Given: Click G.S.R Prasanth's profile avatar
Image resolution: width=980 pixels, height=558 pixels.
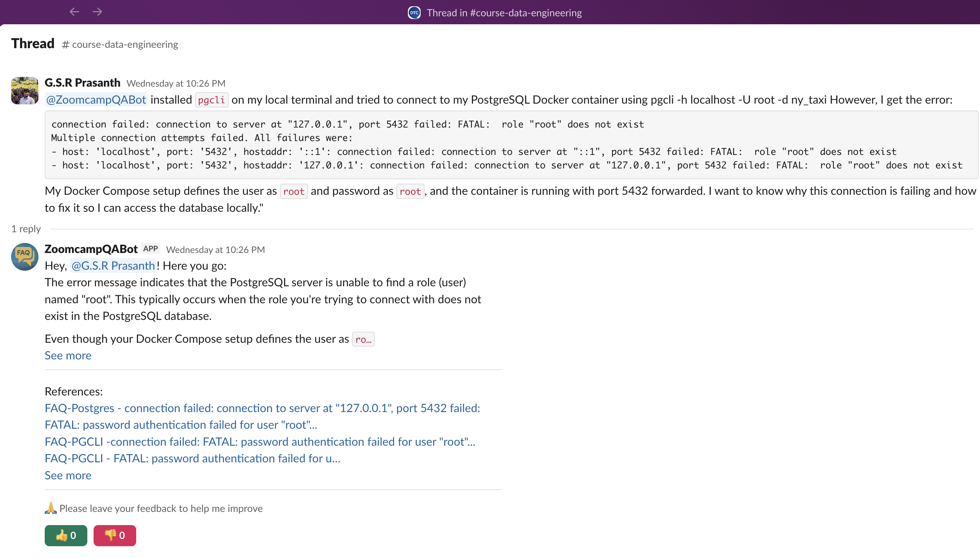Looking at the screenshot, I should pyautogui.click(x=24, y=90).
